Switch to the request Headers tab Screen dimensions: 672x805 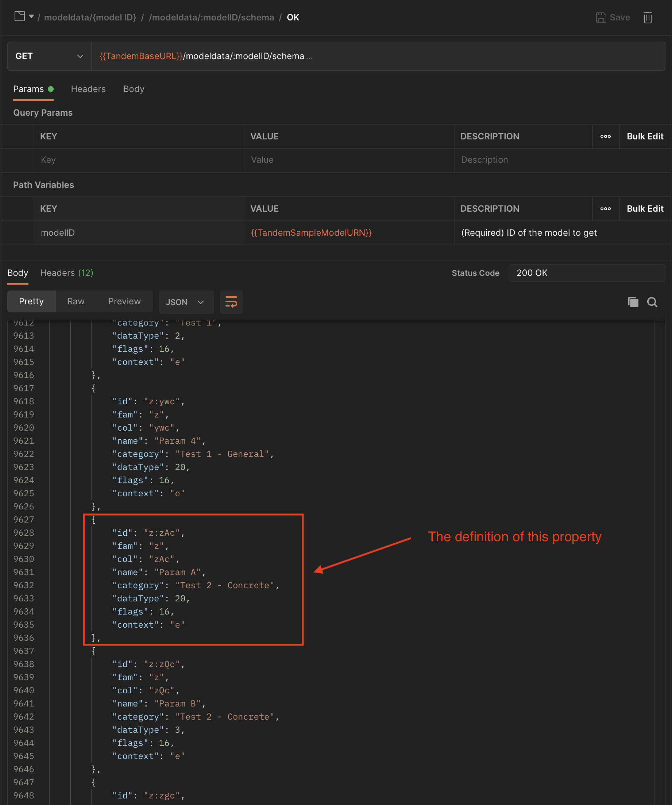point(88,89)
